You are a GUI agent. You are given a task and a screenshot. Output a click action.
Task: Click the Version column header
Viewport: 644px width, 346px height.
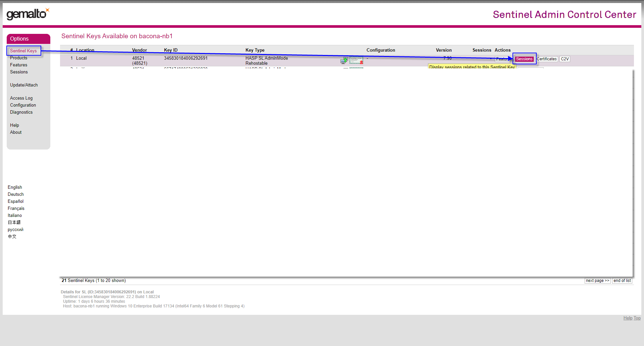[x=444, y=50]
